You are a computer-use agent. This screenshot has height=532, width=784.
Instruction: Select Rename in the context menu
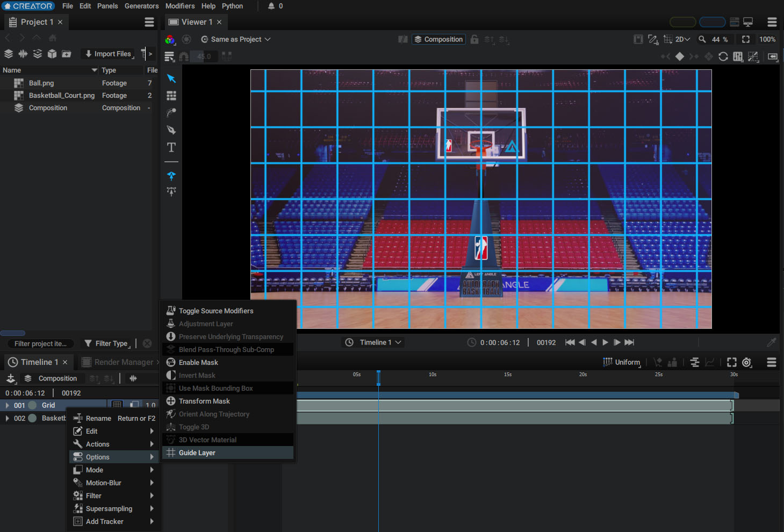click(113, 419)
